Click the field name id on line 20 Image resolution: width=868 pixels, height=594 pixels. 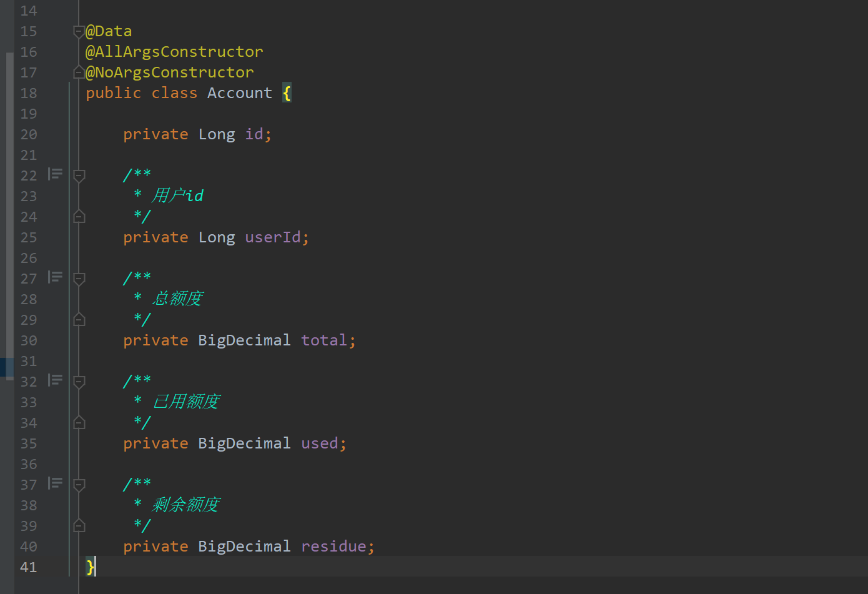[x=254, y=134]
